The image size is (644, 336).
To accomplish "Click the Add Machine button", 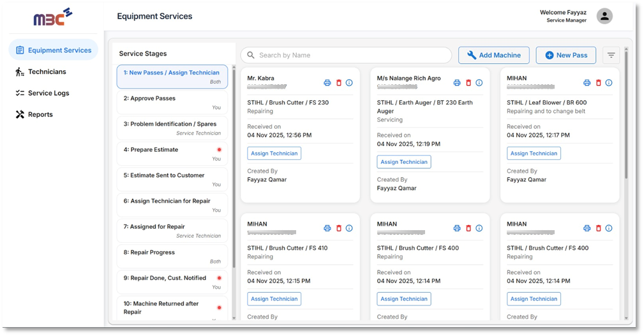I will tap(493, 55).
